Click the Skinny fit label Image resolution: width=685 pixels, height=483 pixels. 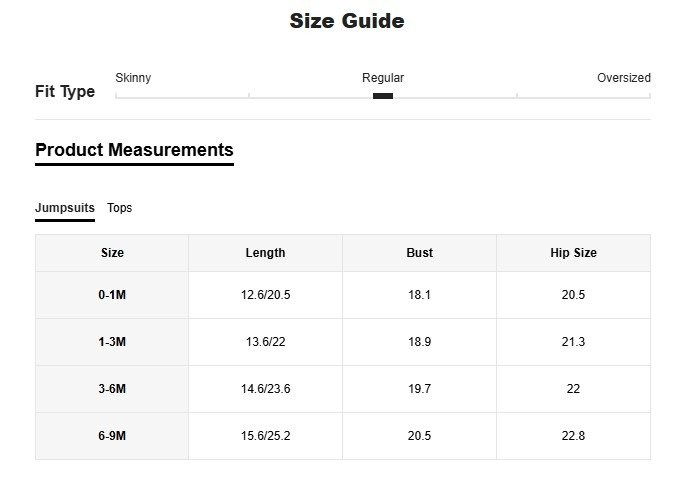click(133, 78)
